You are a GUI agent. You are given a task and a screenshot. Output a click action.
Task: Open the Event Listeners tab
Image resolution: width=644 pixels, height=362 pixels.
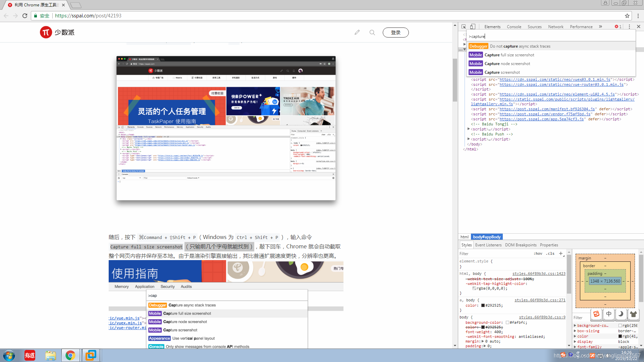(488, 245)
